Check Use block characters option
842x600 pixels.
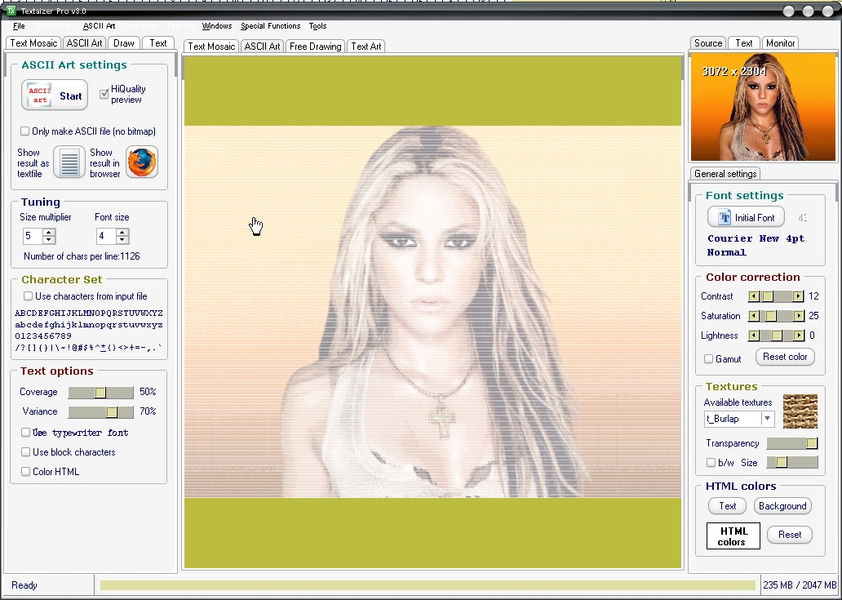tap(26, 452)
